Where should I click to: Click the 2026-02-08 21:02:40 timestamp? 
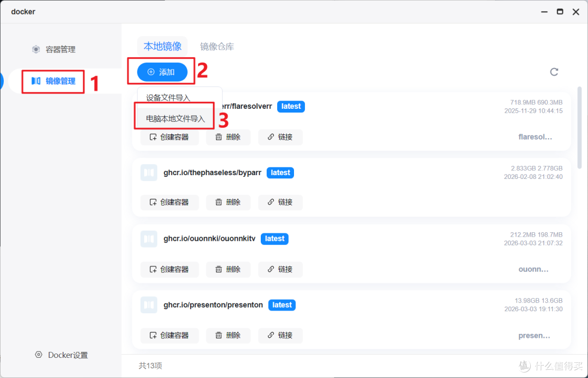[x=533, y=177]
